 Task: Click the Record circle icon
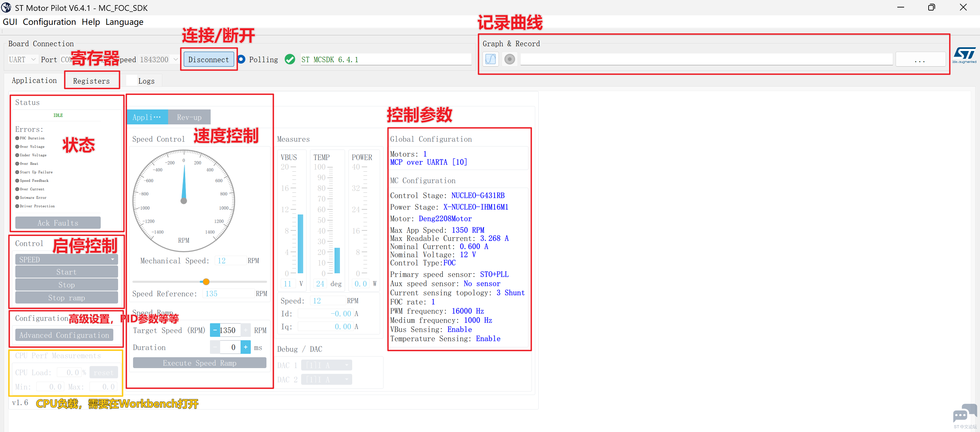tap(509, 59)
